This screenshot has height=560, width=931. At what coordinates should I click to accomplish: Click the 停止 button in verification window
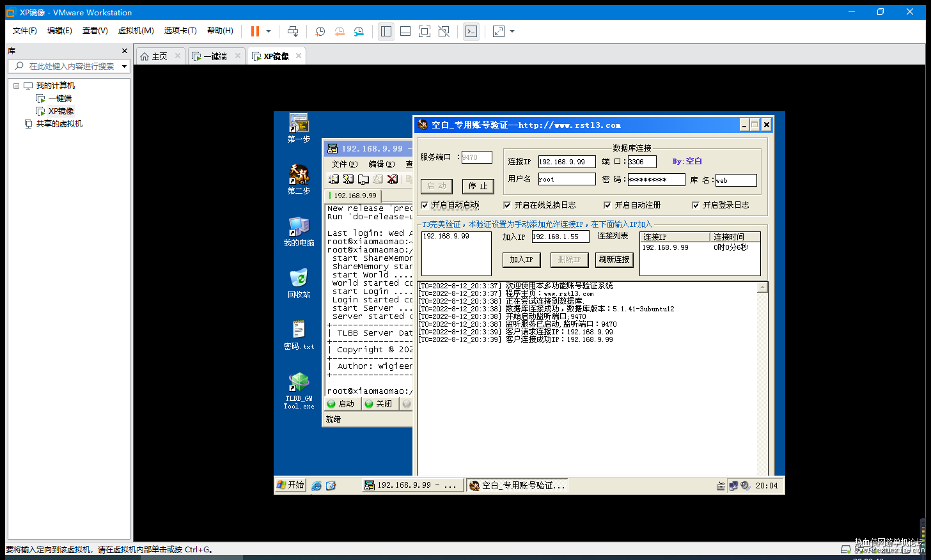(x=478, y=186)
